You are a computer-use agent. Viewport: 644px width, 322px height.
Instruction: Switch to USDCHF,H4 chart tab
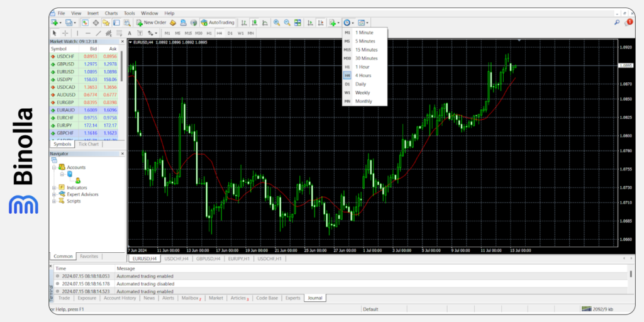pos(176,258)
